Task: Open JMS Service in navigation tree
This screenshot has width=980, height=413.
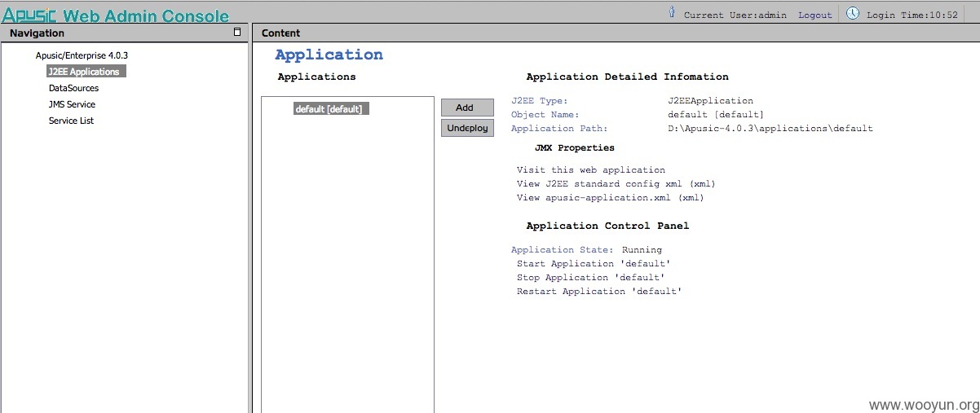Action: click(x=72, y=104)
